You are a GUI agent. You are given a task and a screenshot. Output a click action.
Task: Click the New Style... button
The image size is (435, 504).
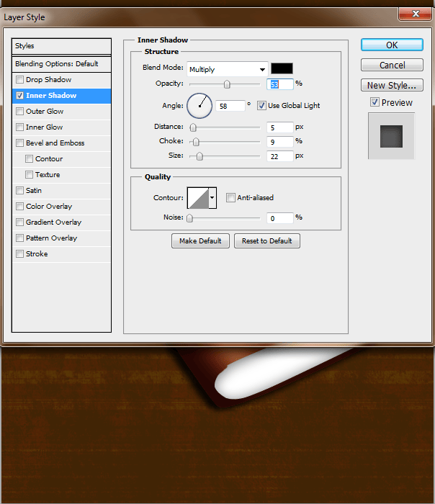click(392, 86)
